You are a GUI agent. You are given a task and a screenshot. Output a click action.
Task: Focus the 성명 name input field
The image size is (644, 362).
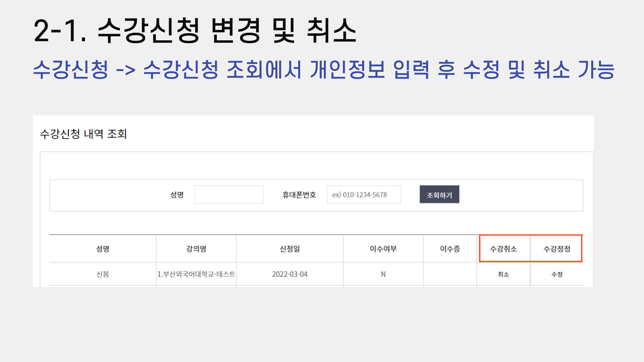[229, 194]
